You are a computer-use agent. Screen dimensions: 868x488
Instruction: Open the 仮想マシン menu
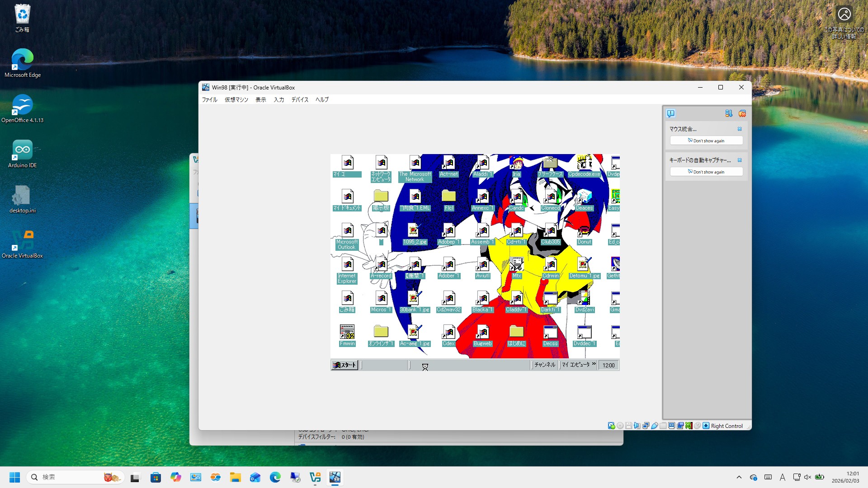tap(236, 99)
